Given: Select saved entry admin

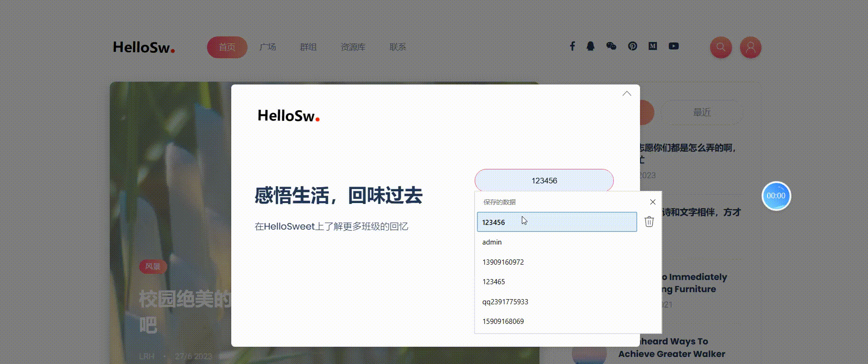Looking at the screenshot, I should pyautogui.click(x=557, y=242).
